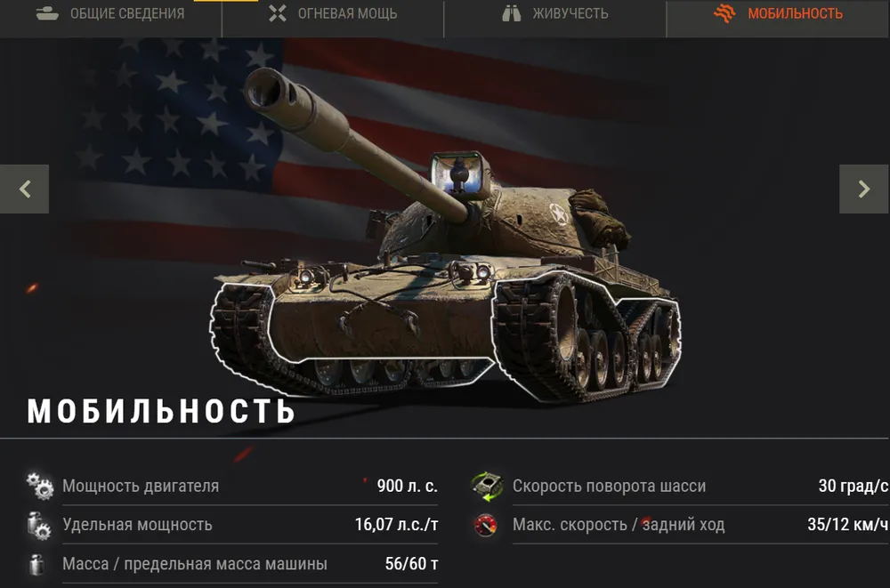Click the binoculars icon next to Живучесть
The height and width of the screenshot is (588, 890).
pyautogui.click(x=511, y=13)
